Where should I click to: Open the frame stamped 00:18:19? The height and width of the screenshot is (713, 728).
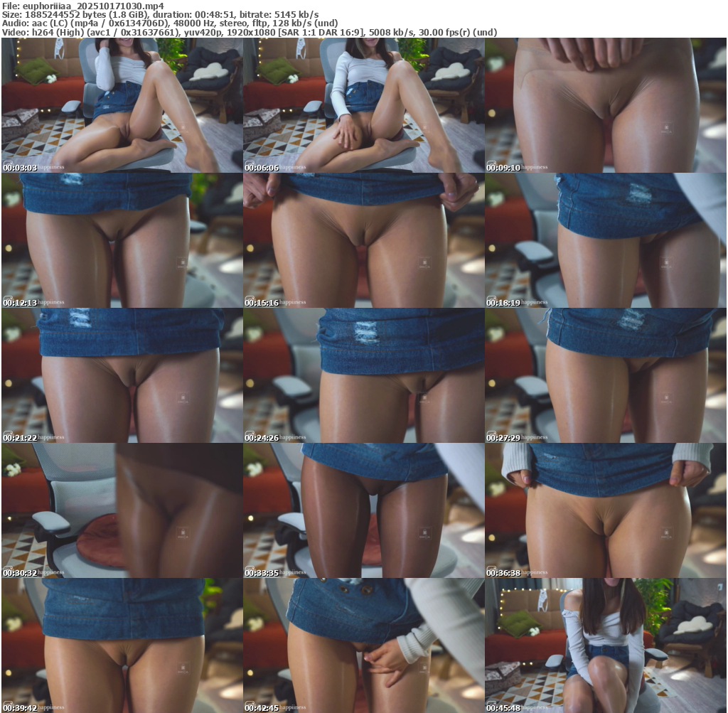pyautogui.click(x=606, y=240)
